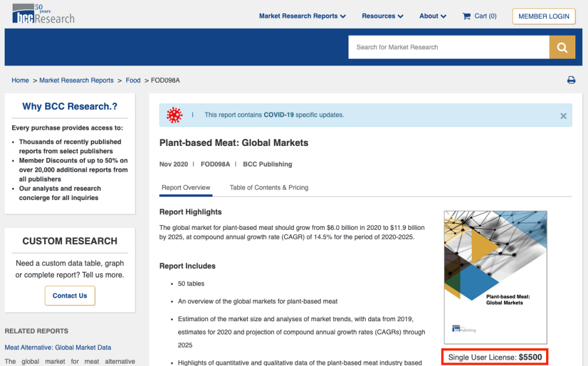
Task: Click the Single User License $5500 price
Action: [495, 357]
